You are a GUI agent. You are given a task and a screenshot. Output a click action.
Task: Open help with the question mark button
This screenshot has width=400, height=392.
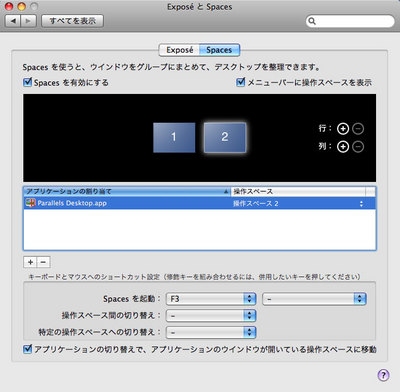[383, 375]
